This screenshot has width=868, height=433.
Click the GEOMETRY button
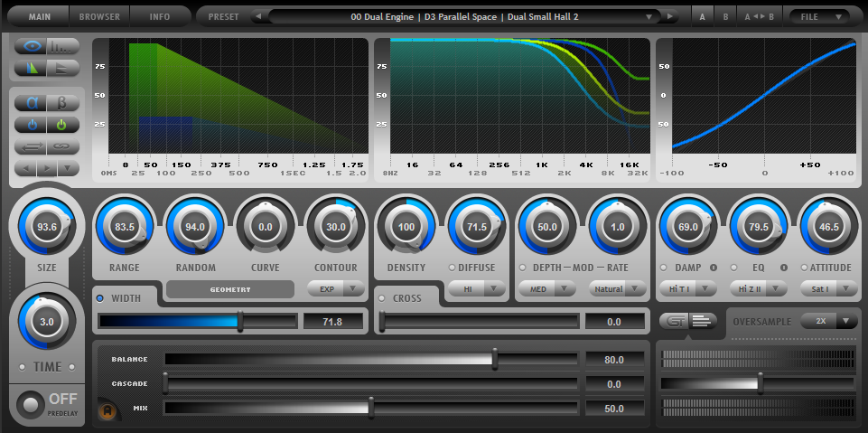pos(230,289)
